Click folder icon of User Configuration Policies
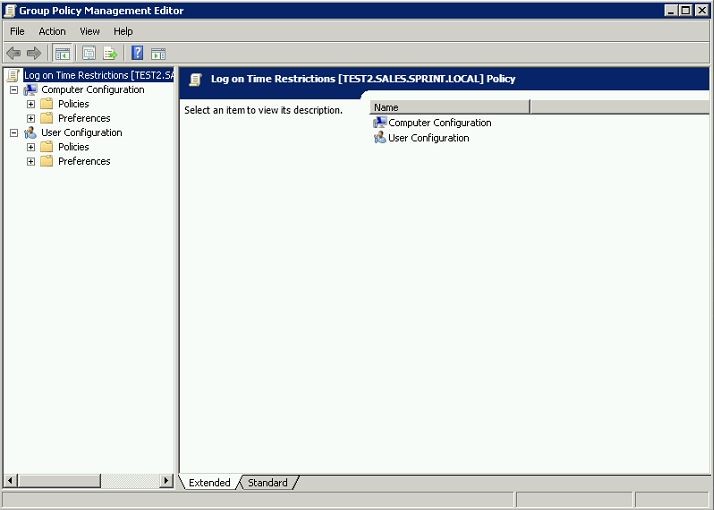The width and height of the screenshot is (714, 510). (x=46, y=147)
